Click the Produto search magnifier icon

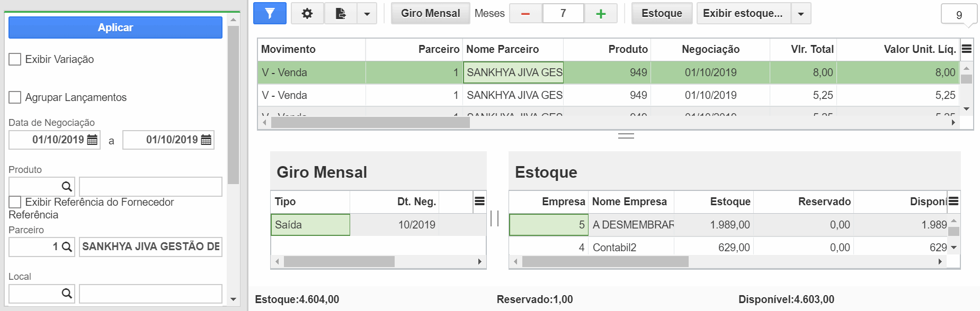tap(67, 186)
